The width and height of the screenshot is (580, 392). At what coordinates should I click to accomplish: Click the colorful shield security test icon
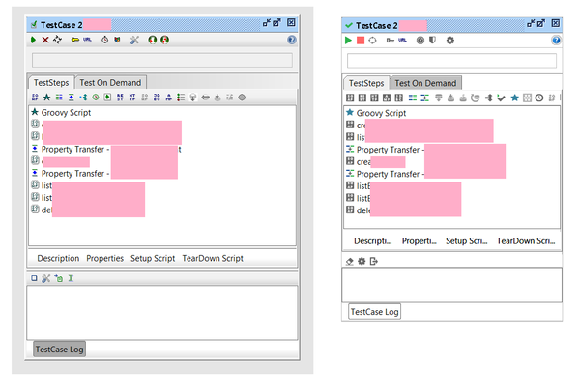click(117, 40)
